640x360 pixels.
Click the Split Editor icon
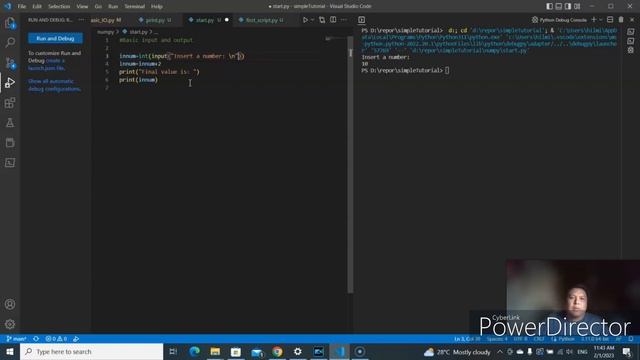333,20
